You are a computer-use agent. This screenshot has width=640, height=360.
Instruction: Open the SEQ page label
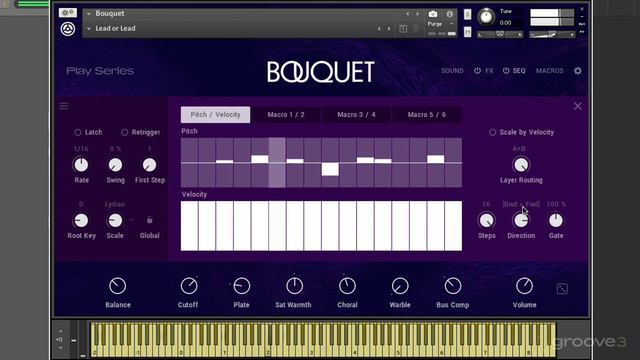tap(519, 71)
